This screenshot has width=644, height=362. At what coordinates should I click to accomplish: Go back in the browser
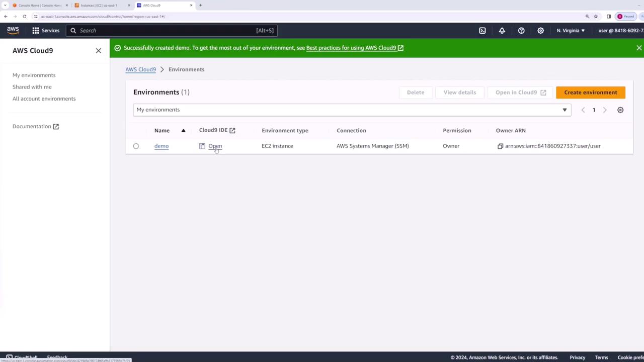click(6, 17)
